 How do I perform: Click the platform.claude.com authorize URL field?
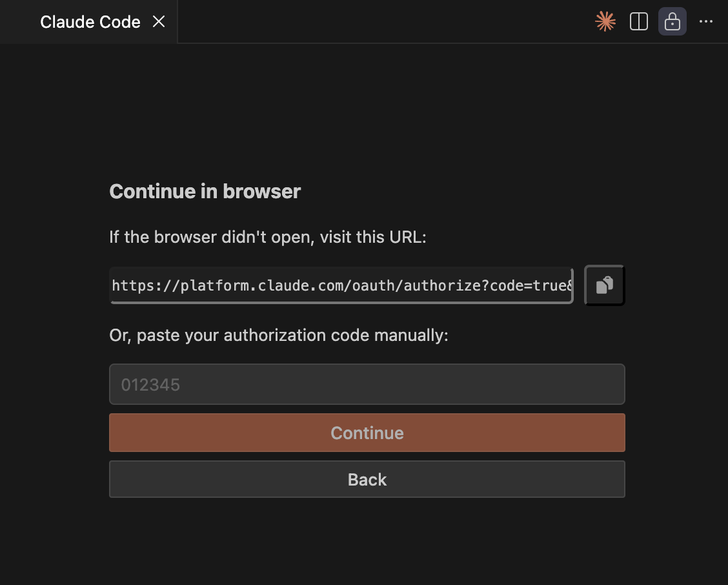341,285
